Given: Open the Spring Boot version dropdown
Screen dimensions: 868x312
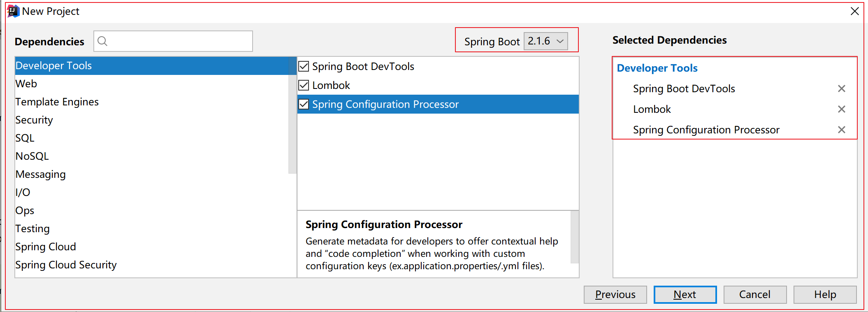Looking at the screenshot, I should click(545, 41).
